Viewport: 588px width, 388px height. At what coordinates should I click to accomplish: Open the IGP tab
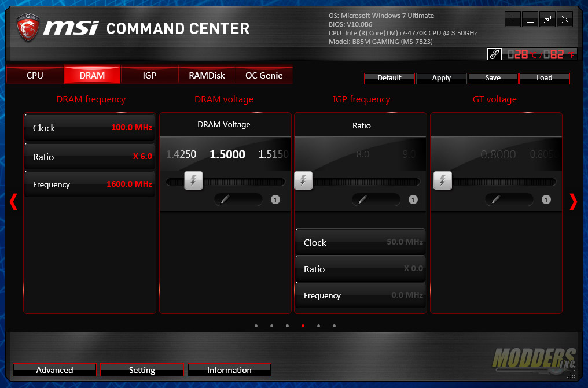click(150, 75)
